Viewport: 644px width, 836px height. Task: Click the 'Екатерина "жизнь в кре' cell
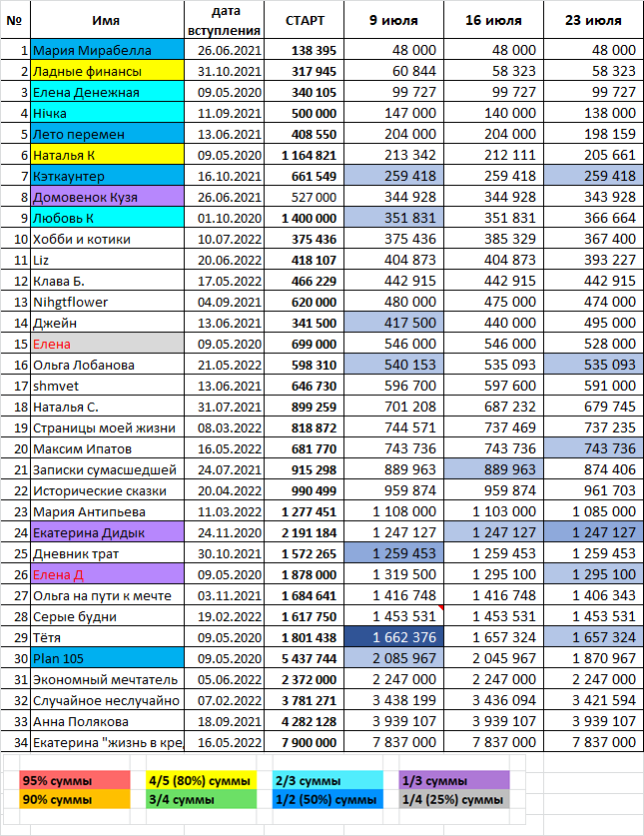pos(107,742)
